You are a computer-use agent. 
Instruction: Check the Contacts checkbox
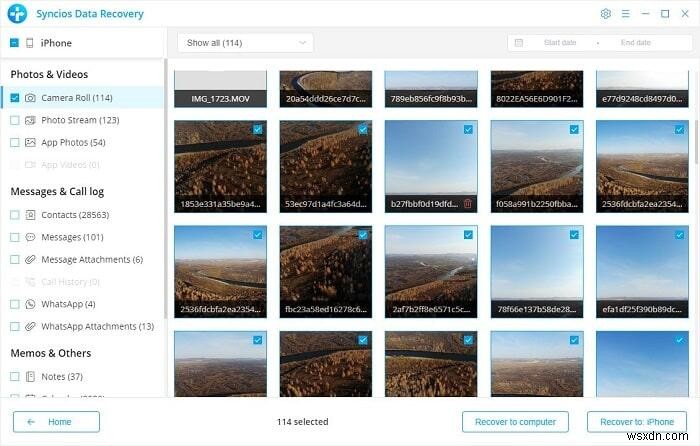tap(15, 215)
